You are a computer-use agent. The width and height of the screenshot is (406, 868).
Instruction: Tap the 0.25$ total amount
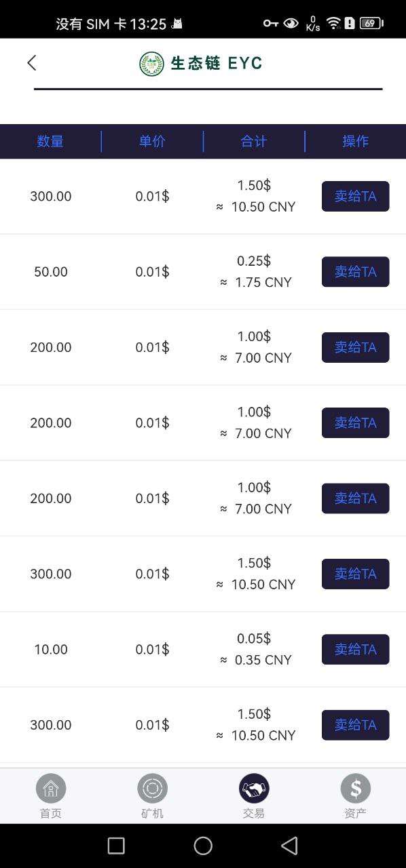[254, 261]
